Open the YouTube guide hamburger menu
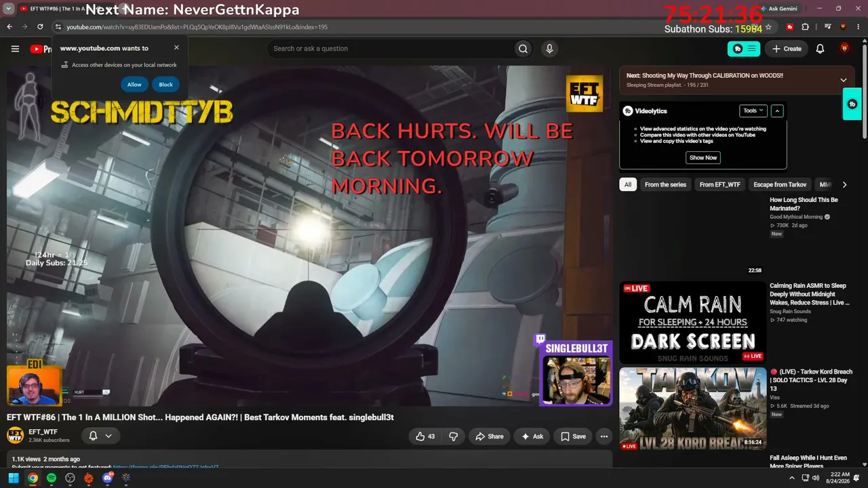The width and height of the screenshot is (868, 488). 15,49
